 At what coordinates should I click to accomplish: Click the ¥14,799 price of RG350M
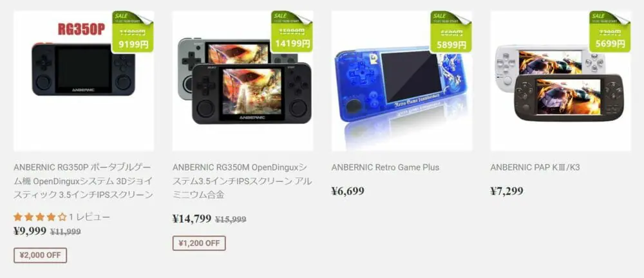tap(192, 219)
